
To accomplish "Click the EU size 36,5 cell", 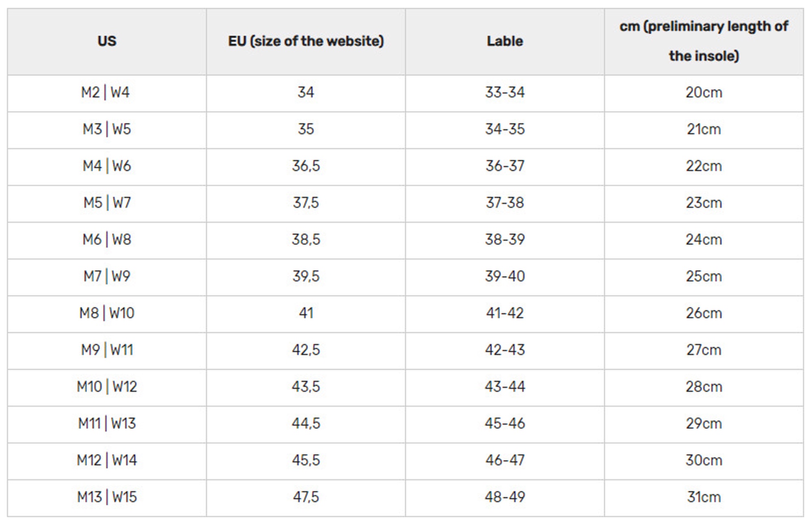I will (x=306, y=167).
